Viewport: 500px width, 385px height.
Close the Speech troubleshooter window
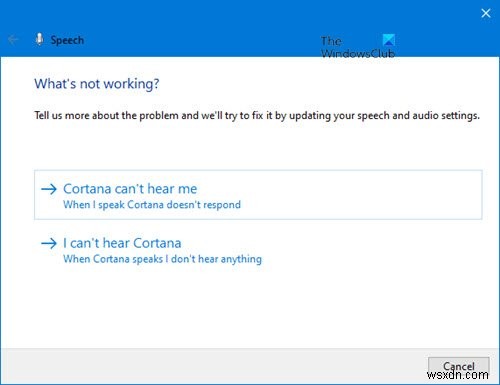486,13
